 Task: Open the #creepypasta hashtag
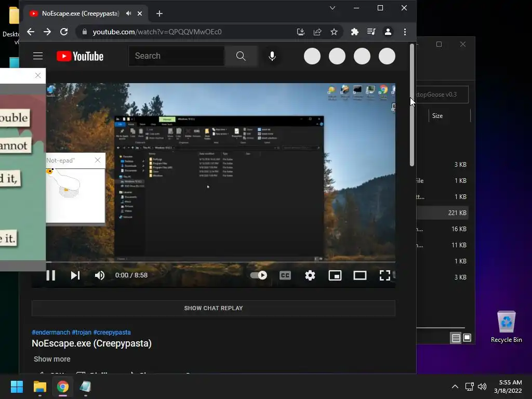[112, 332]
